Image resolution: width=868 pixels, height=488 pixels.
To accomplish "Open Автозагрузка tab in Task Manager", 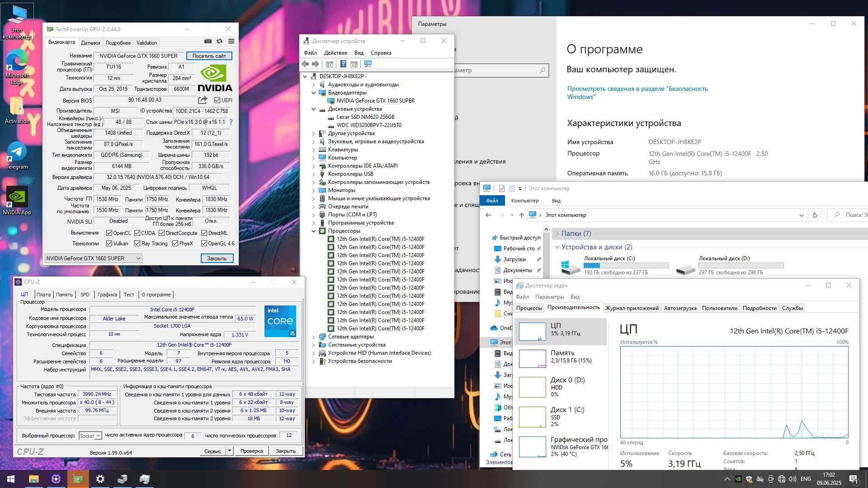I will click(x=680, y=308).
